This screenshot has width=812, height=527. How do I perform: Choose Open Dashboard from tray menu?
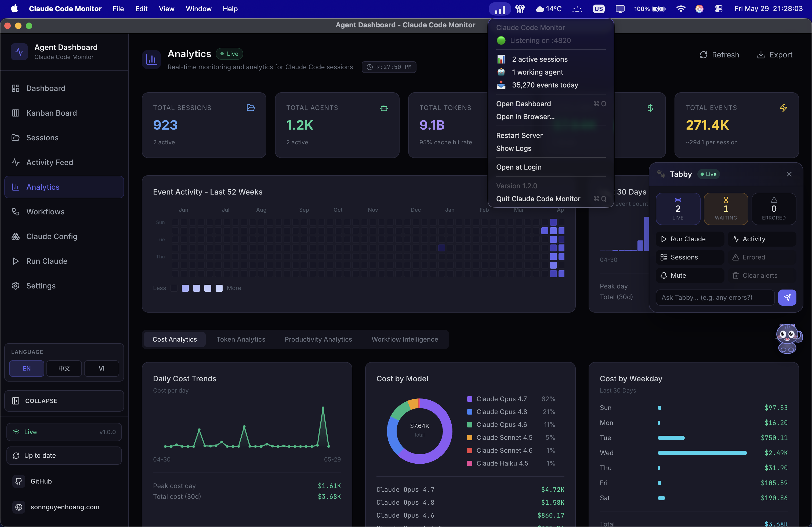pos(551,104)
